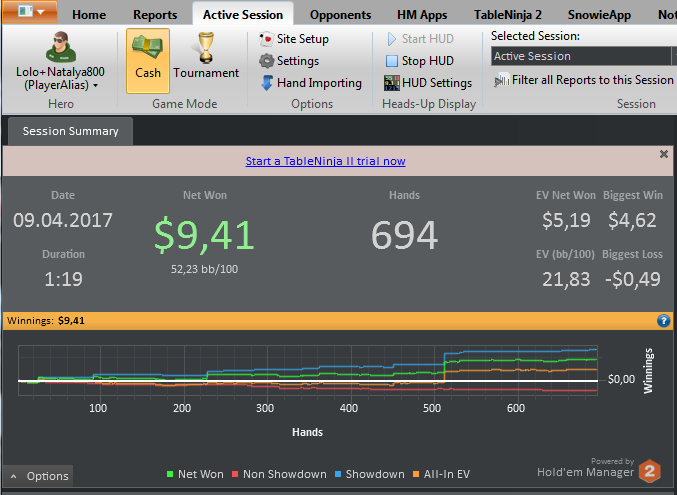Screen dimensions: 677x495
Task: Expand the Options panel at bottom
Action: point(38,476)
